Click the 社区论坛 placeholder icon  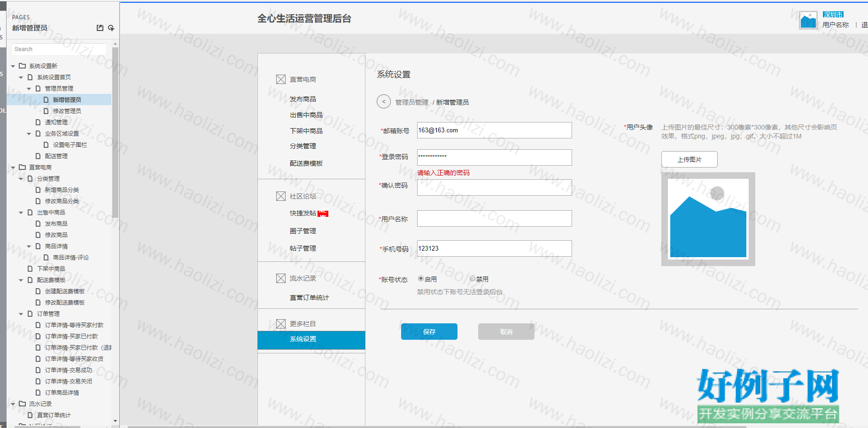tap(281, 196)
